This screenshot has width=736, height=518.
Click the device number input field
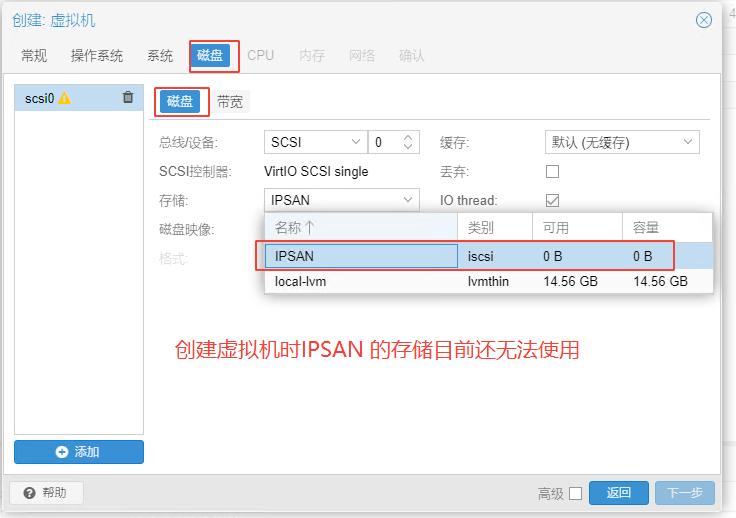385,142
